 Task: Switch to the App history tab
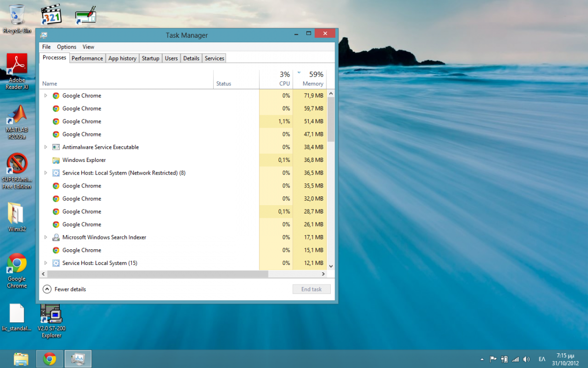pos(122,58)
